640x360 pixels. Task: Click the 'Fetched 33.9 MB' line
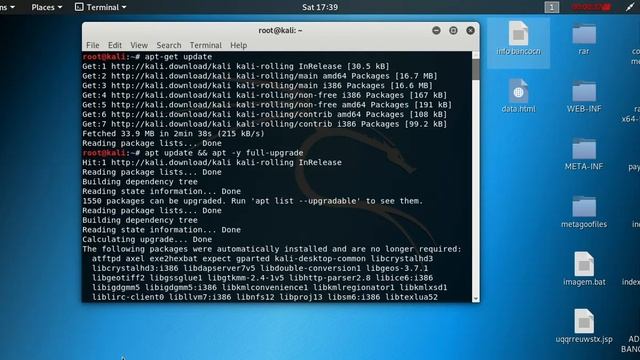[173, 133]
